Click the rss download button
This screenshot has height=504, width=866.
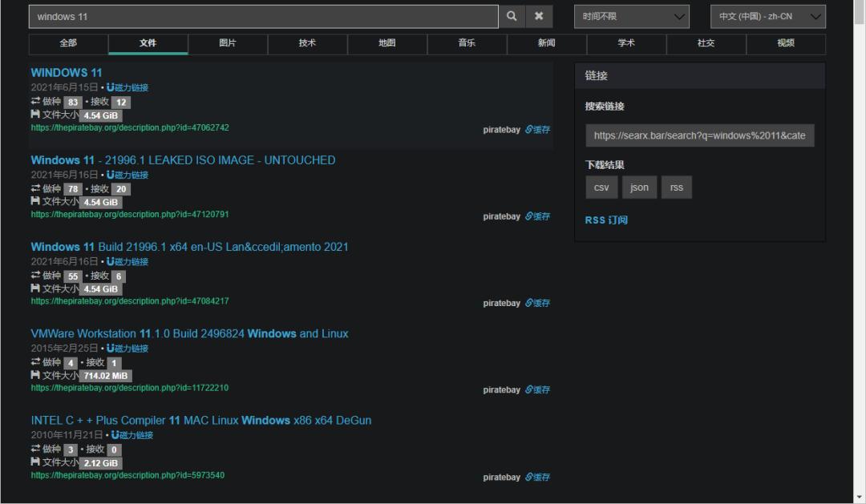[x=677, y=187]
